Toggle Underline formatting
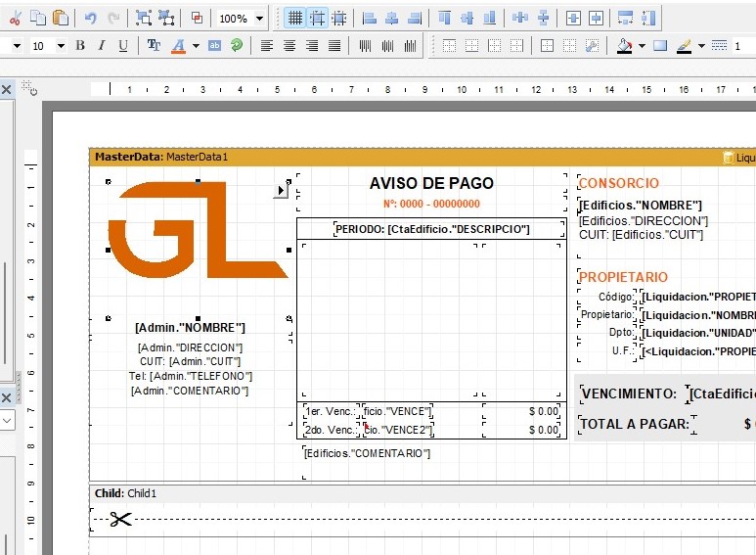Image resolution: width=756 pixels, height=555 pixels. coord(122,45)
